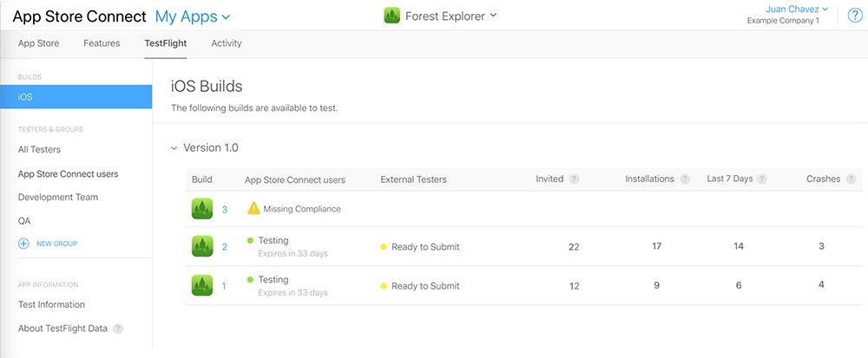
Task: Click the help icon next to About TestFlight Data
Action: (117, 329)
